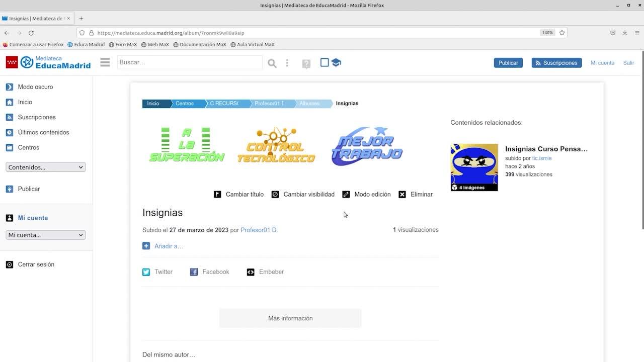Viewport: 644px width, 362px height.
Task: Open the related Insignias Curso thumbnail
Action: pyautogui.click(x=474, y=167)
